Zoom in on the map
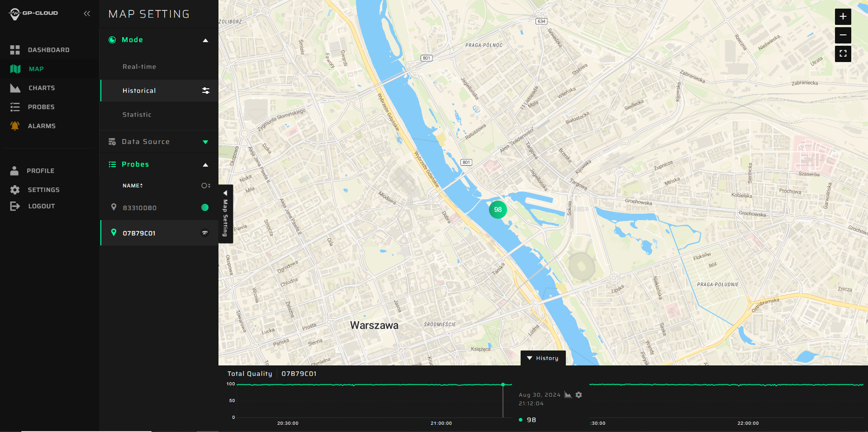868x432 pixels. tap(843, 17)
